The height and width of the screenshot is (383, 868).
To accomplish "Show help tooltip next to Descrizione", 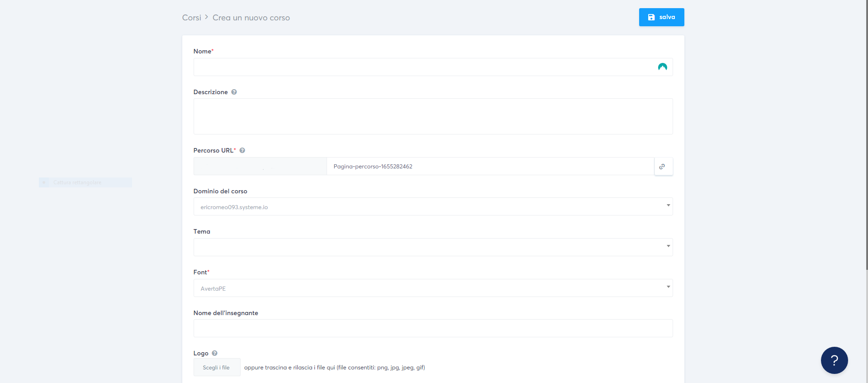I will 234,92.
